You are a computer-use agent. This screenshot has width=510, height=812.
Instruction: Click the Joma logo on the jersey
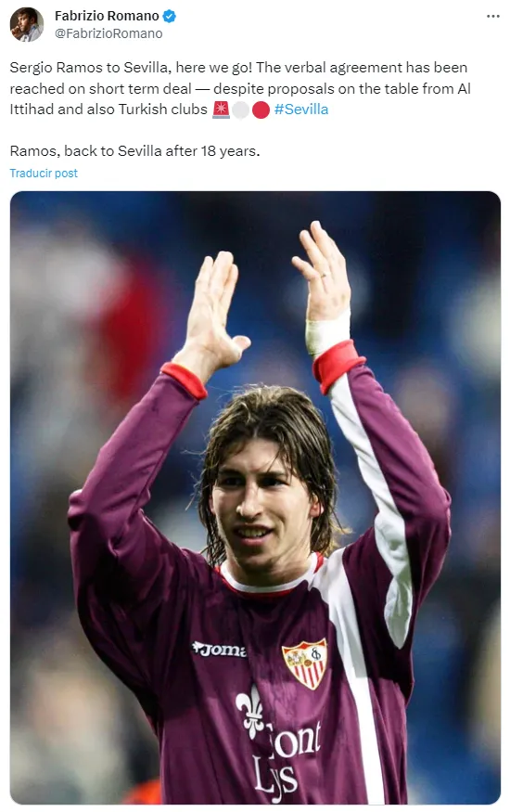click(219, 649)
